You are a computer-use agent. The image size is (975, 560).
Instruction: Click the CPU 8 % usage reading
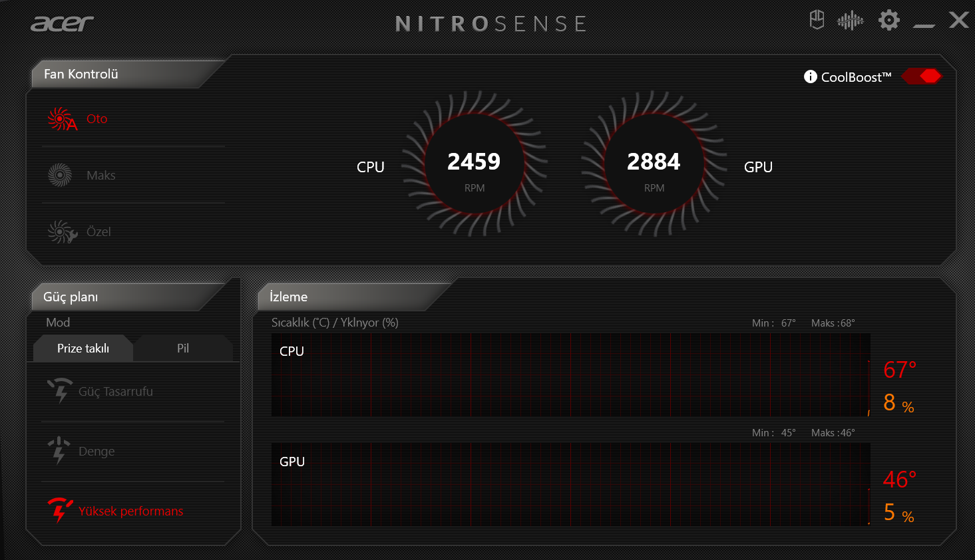click(898, 403)
